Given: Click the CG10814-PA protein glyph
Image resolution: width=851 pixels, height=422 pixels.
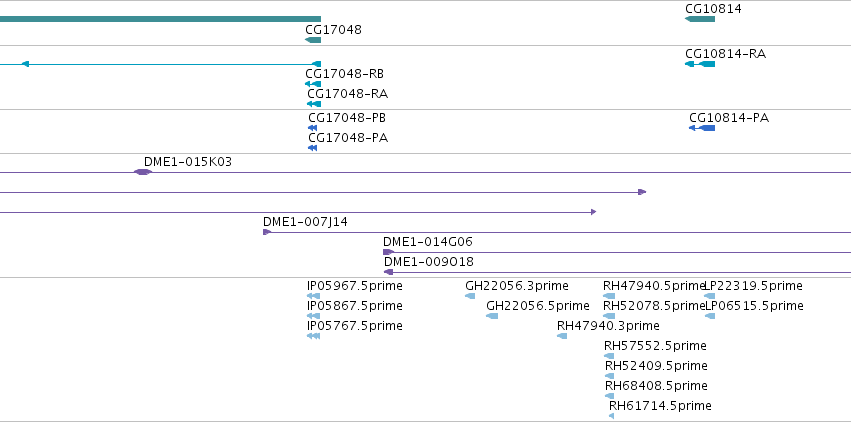Looking at the screenshot, I should (702, 128).
